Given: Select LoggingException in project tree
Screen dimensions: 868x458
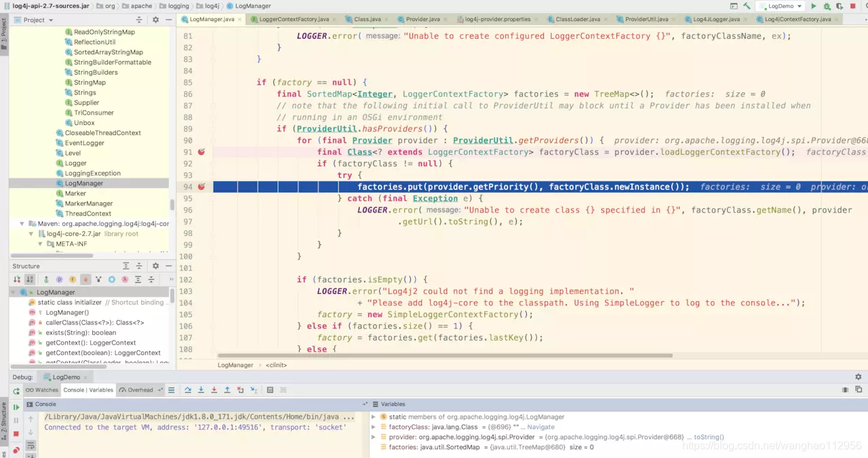Looking at the screenshot, I should [92, 173].
